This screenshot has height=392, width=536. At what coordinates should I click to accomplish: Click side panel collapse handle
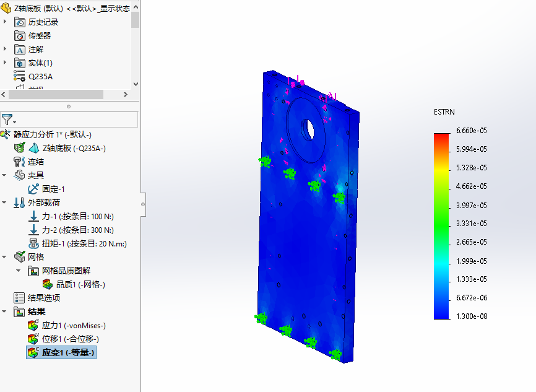pos(143,204)
